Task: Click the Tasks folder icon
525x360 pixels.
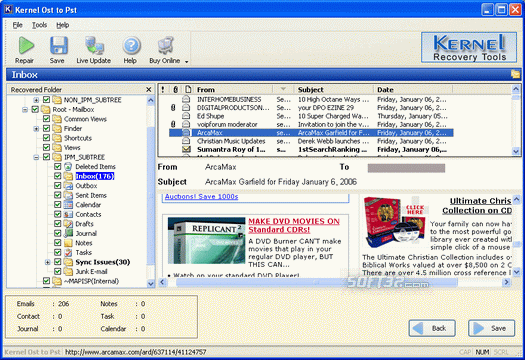Action: (x=68, y=252)
